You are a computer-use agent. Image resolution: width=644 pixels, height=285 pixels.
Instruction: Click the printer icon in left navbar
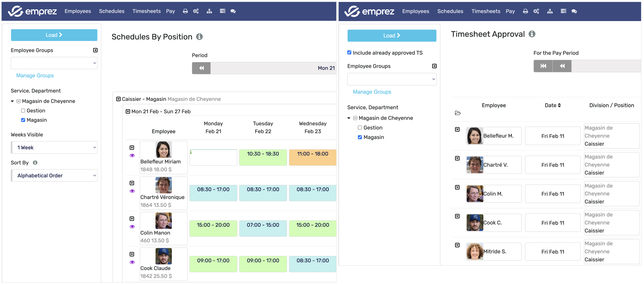185,11
